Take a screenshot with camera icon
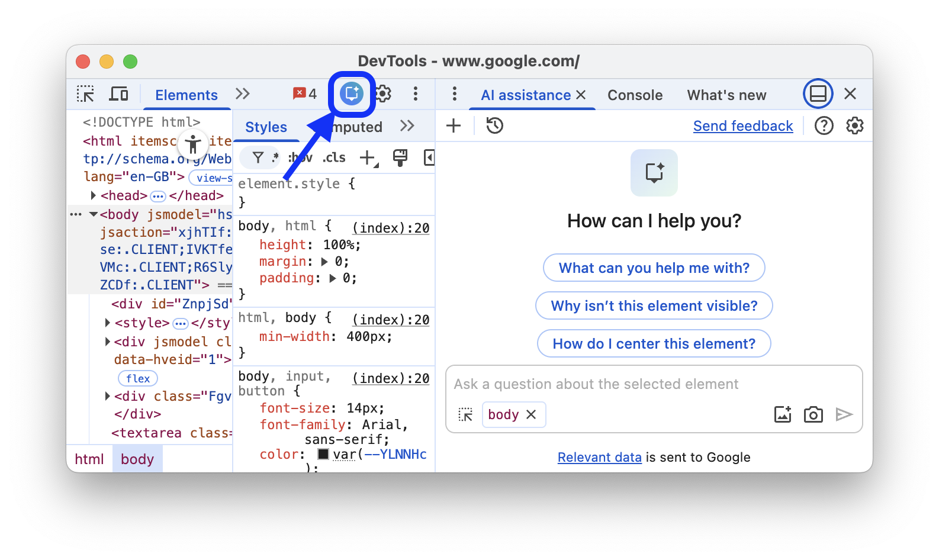 coord(813,415)
